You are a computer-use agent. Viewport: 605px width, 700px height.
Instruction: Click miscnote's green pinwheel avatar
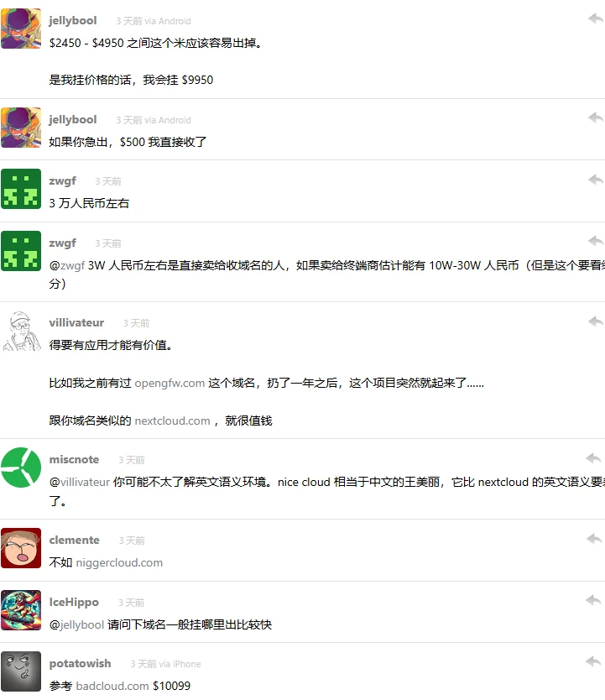click(21, 468)
